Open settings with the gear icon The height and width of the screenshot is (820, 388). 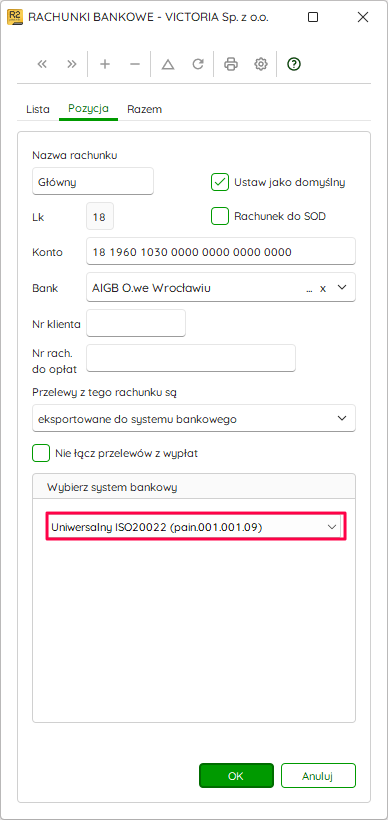(x=260, y=64)
